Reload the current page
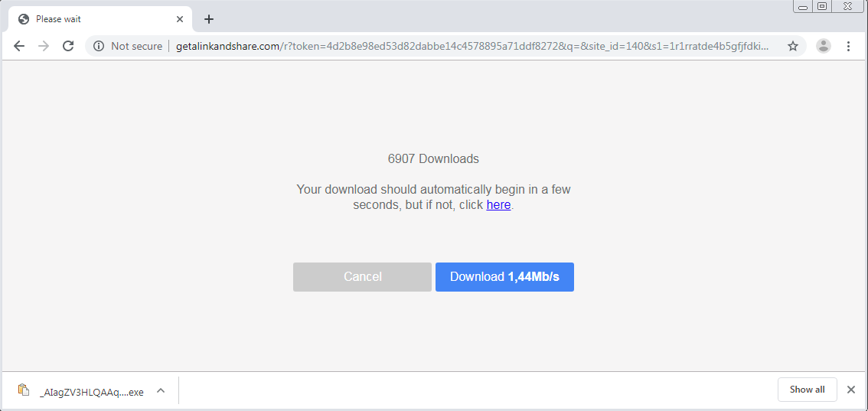Viewport: 868px width, 411px height. click(68, 46)
